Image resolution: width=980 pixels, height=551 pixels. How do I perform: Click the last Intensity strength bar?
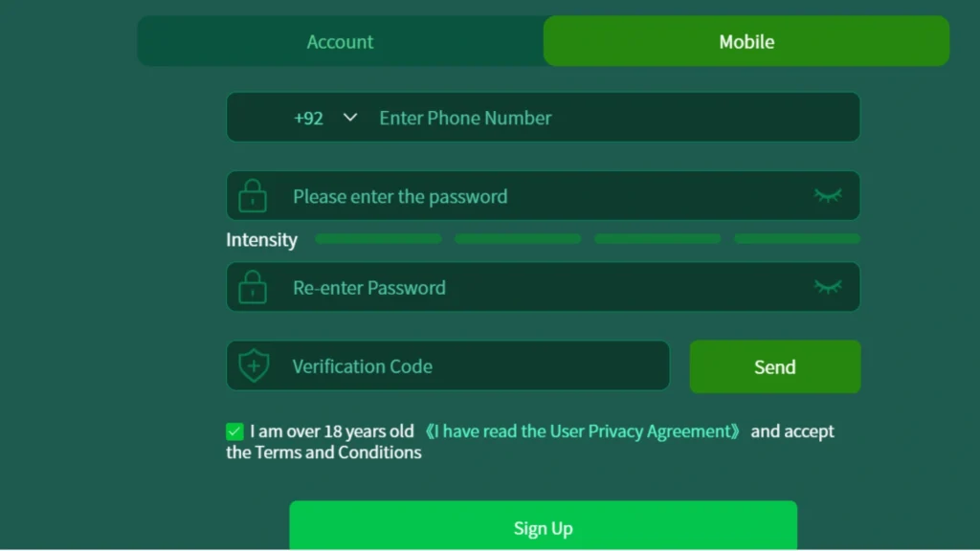coord(797,238)
